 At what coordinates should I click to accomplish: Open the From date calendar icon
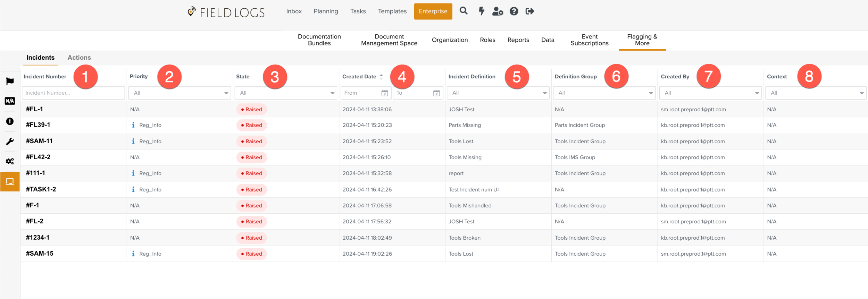pos(385,93)
